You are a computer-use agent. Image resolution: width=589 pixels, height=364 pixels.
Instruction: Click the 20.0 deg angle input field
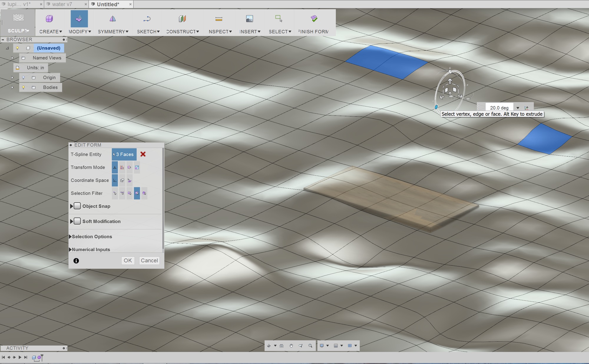(499, 107)
